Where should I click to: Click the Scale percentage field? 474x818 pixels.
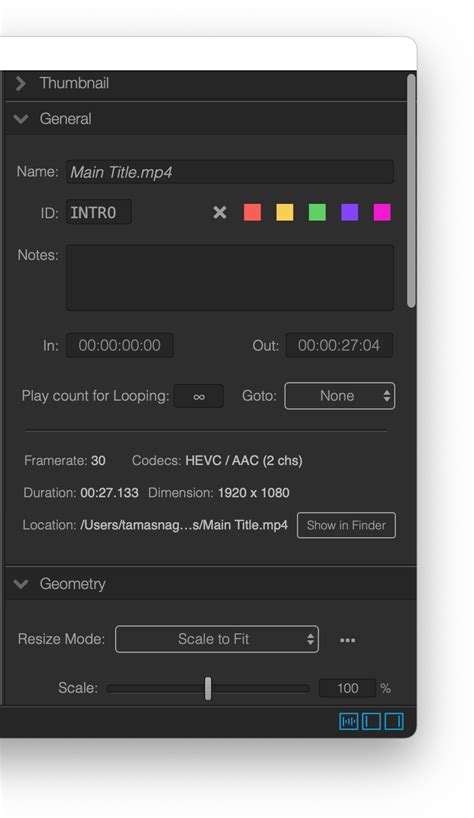click(x=347, y=689)
